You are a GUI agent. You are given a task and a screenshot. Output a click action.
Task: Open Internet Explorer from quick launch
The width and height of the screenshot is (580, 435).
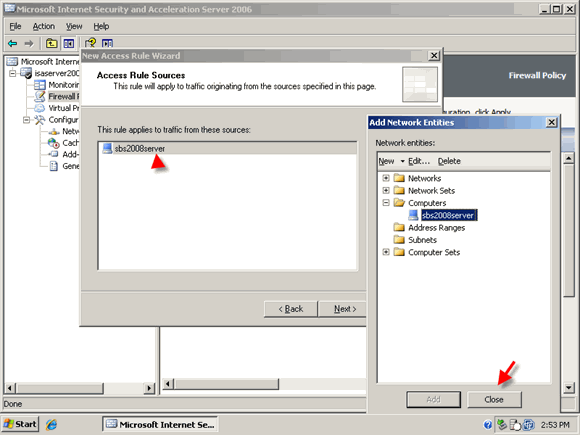pyautogui.click(x=51, y=424)
